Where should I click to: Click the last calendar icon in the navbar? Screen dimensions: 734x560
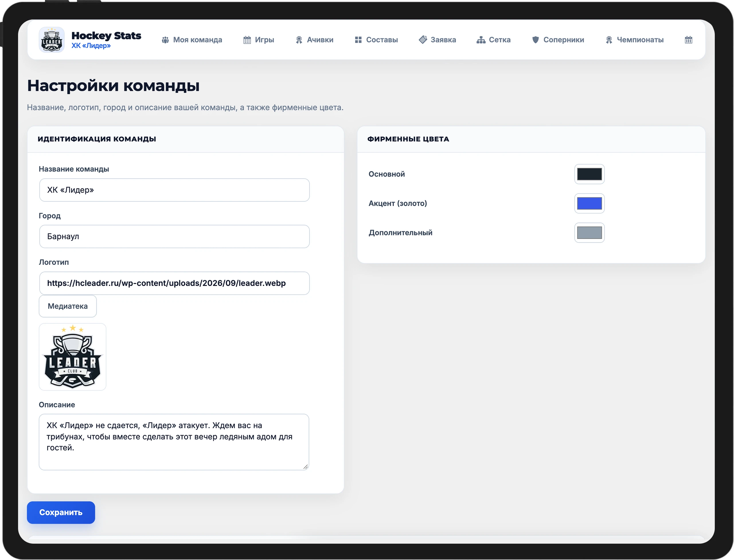tap(688, 40)
